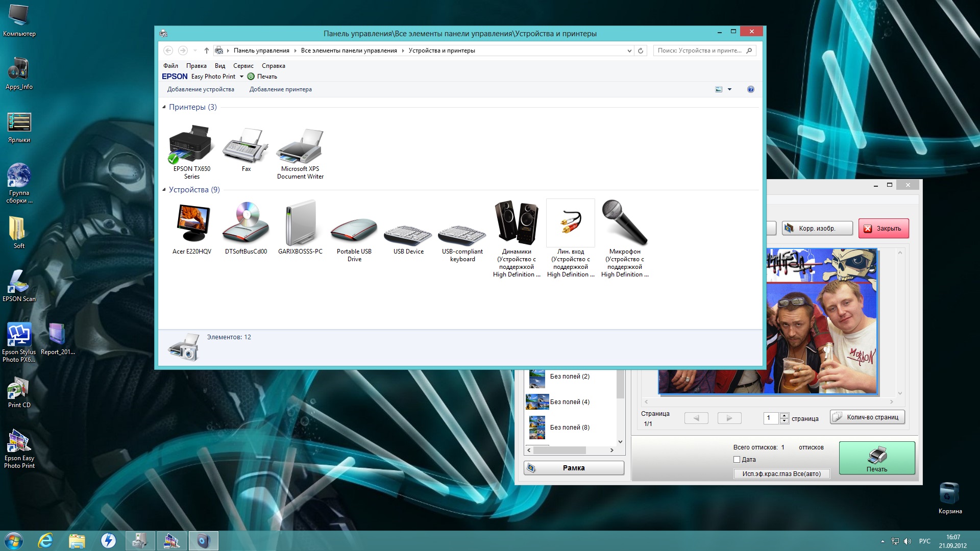Open the Файл menu

pos(170,66)
